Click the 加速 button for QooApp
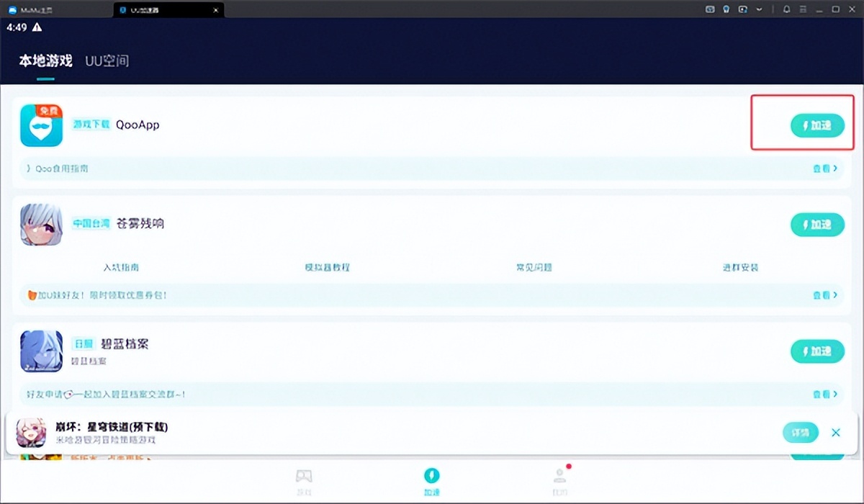Viewport: 864px width, 504px height. pyautogui.click(x=817, y=125)
